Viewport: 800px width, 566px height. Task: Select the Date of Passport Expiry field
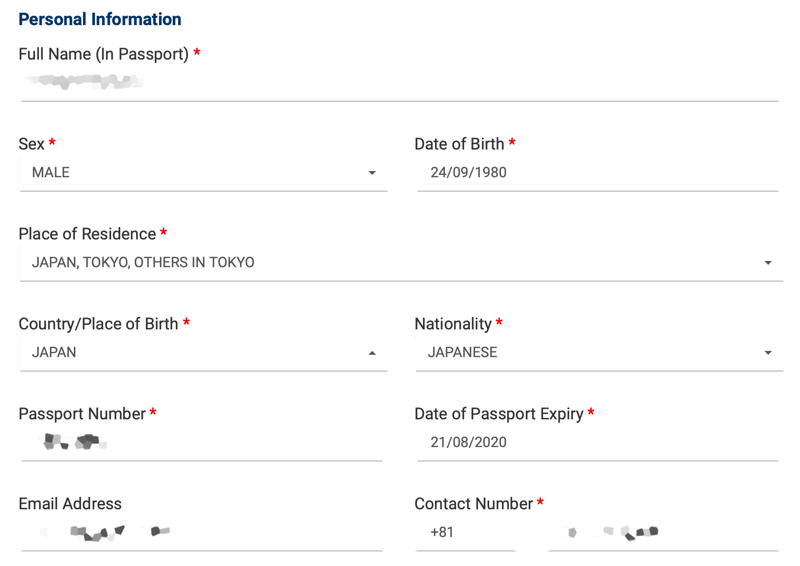coord(597,442)
